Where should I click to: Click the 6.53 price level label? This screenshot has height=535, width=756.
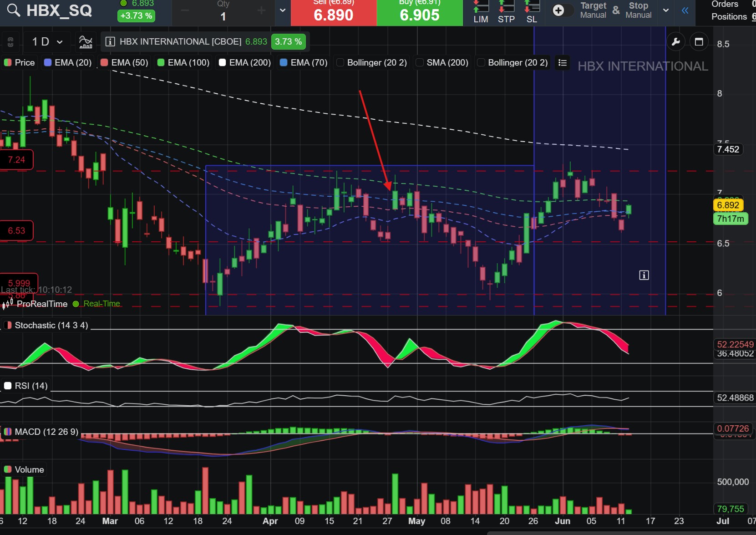click(x=16, y=230)
